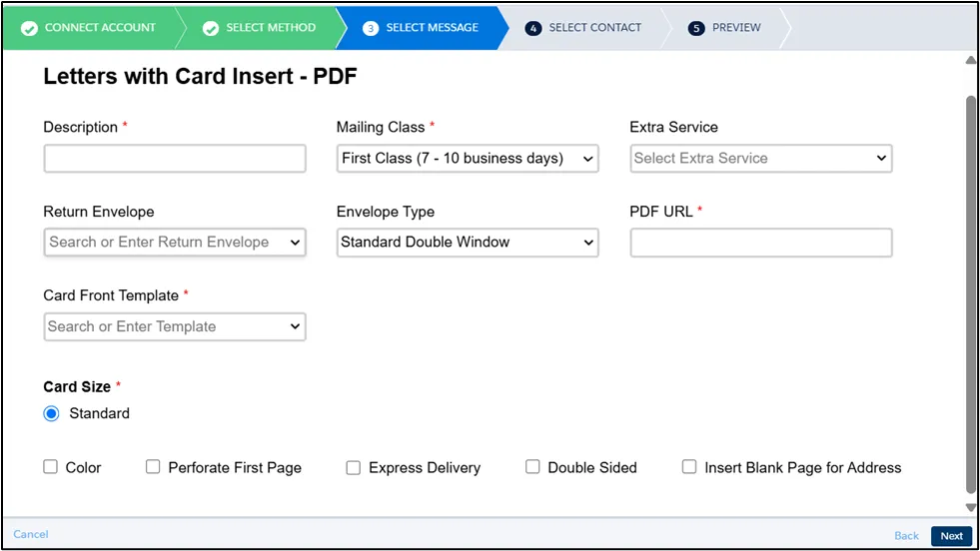Expand the Card Front Template combo box

(175, 327)
